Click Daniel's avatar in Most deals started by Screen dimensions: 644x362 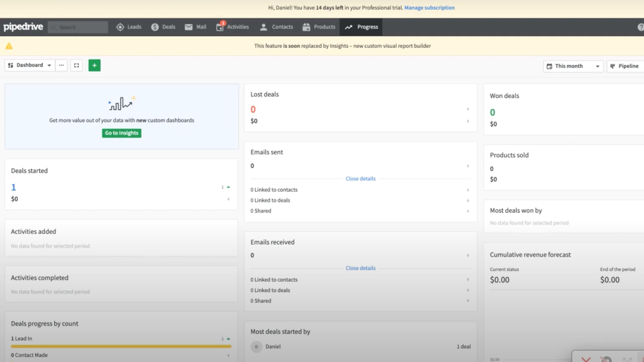pyautogui.click(x=256, y=347)
